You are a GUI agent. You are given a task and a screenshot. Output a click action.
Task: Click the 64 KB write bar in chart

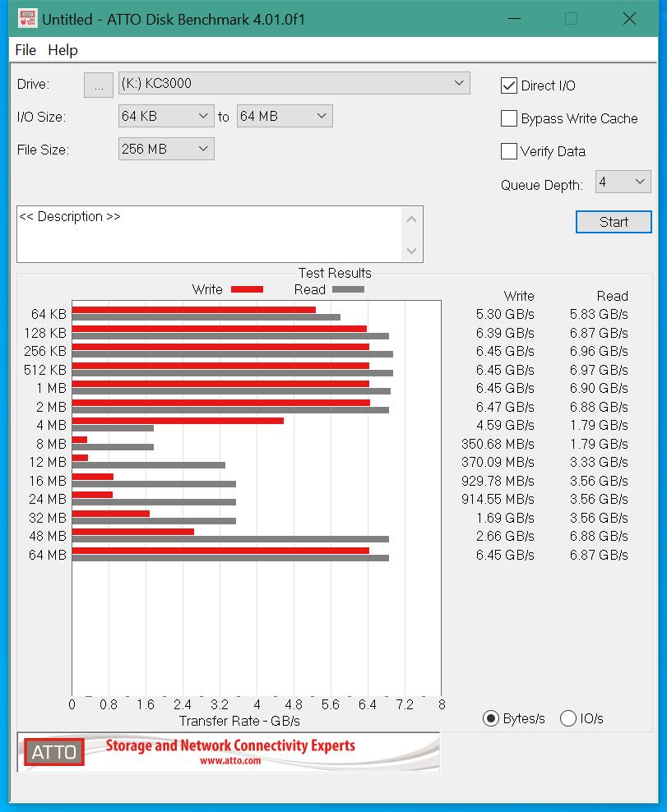coord(194,310)
